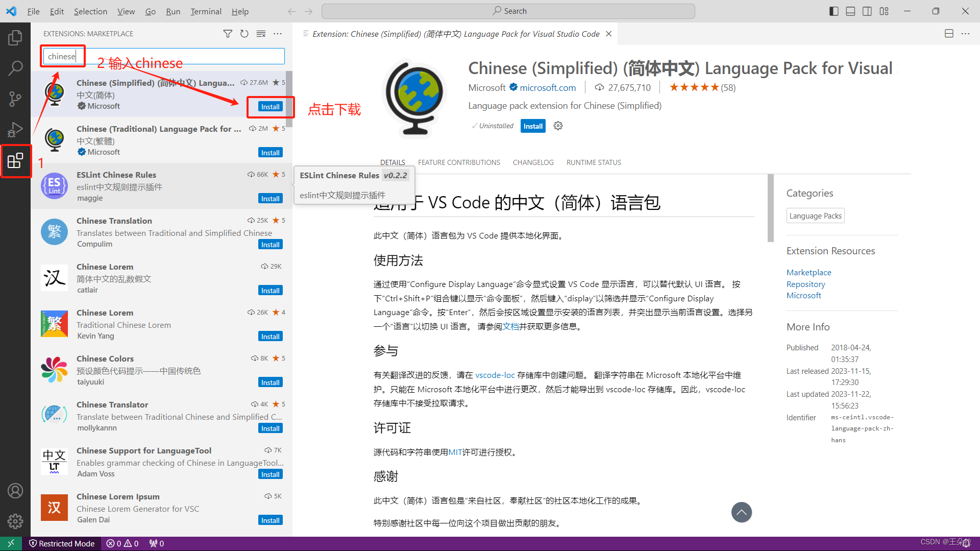Toggle primary side bar layout icon
980x551 pixels.
click(x=834, y=11)
